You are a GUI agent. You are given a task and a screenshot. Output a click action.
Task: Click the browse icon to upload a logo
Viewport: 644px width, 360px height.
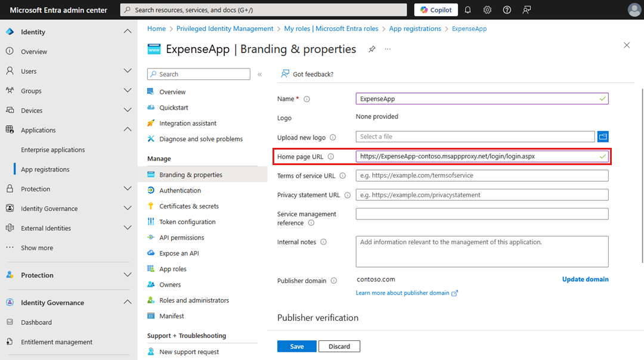pyautogui.click(x=602, y=136)
